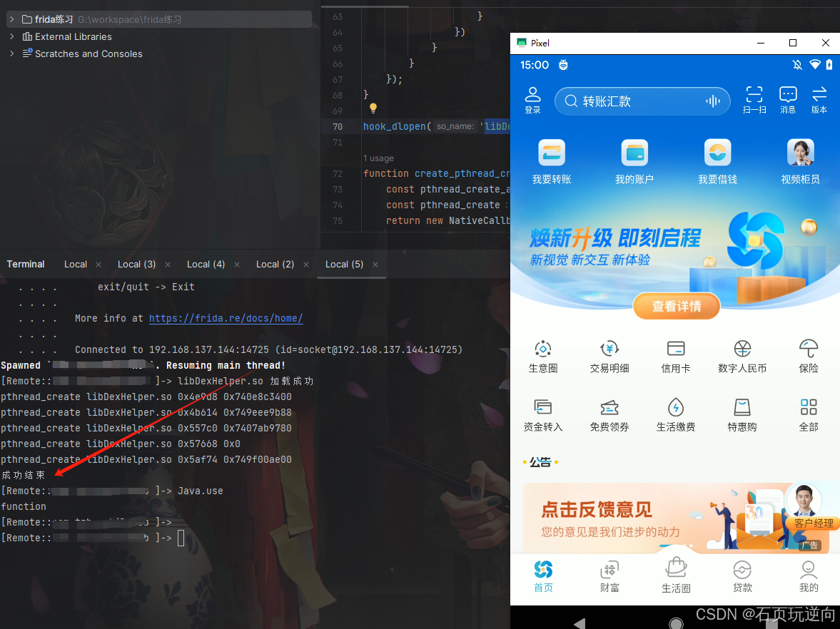Select 首页 home bottom tab

pos(542,576)
